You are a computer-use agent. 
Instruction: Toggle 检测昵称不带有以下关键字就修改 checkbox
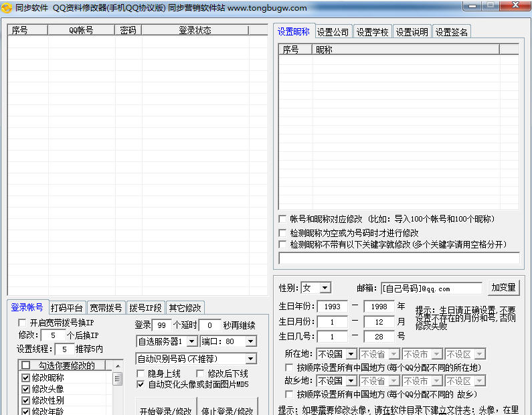tap(282, 244)
